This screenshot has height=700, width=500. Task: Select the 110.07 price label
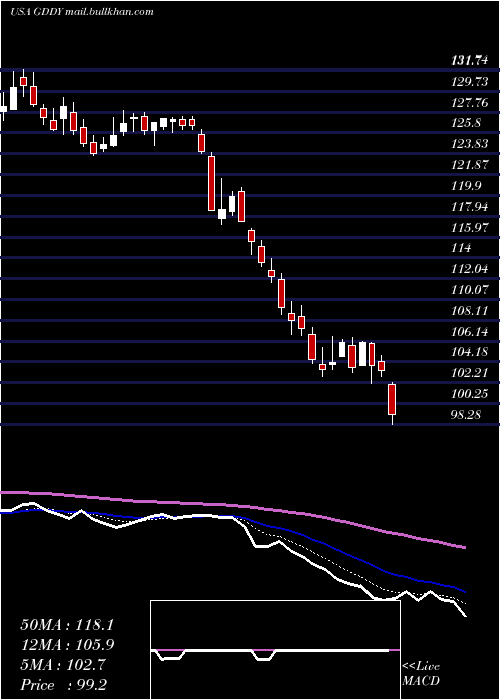tap(469, 290)
